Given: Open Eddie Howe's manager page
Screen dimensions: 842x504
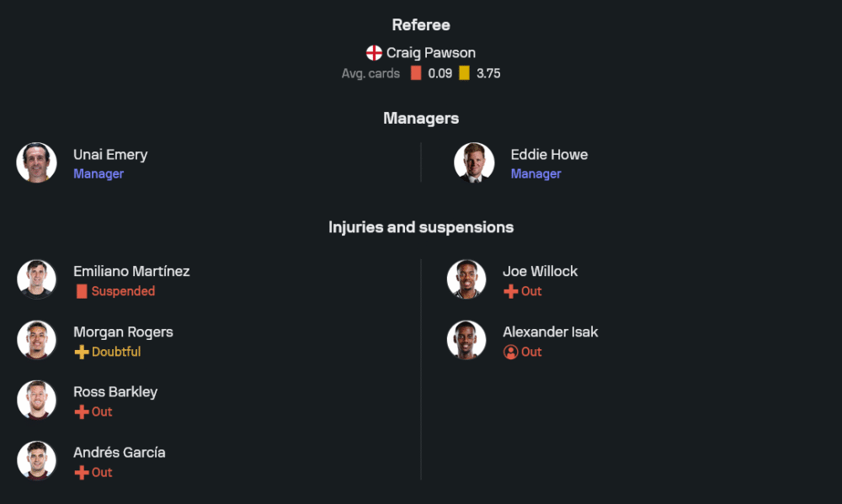Looking at the screenshot, I should click(x=549, y=155).
